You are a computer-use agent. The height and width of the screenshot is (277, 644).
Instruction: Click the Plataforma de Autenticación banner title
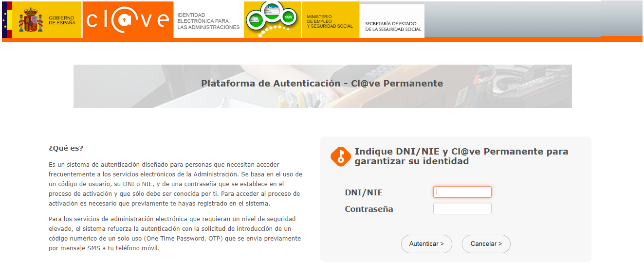322,84
